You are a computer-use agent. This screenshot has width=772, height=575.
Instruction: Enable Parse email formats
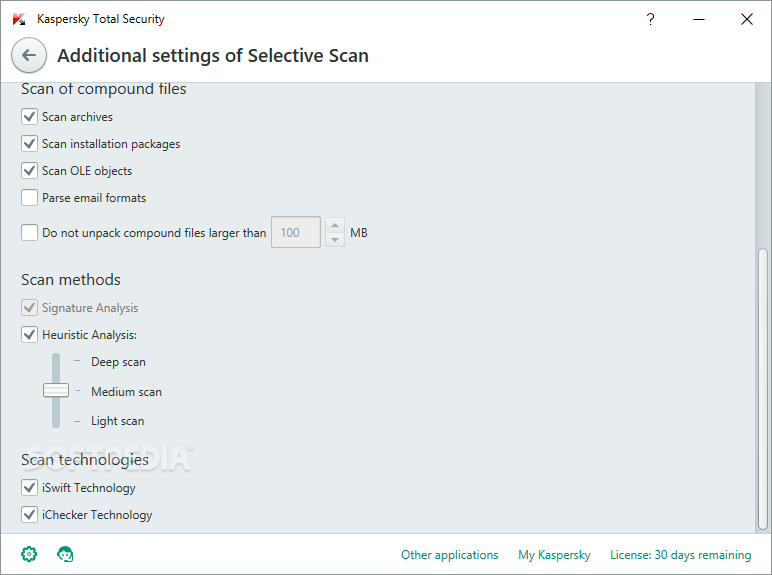pyautogui.click(x=30, y=198)
